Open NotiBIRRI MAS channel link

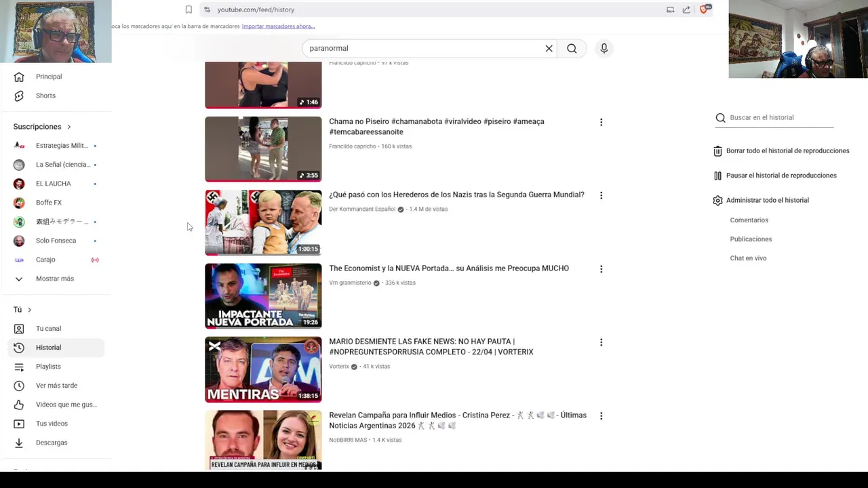tap(348, 440)
